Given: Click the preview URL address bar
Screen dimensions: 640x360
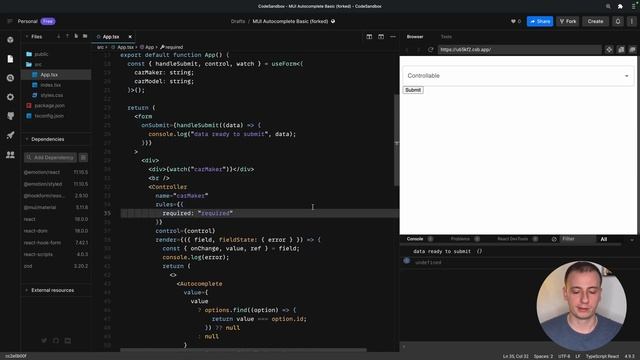Looking at the screenshot, I should coord(519,49).
